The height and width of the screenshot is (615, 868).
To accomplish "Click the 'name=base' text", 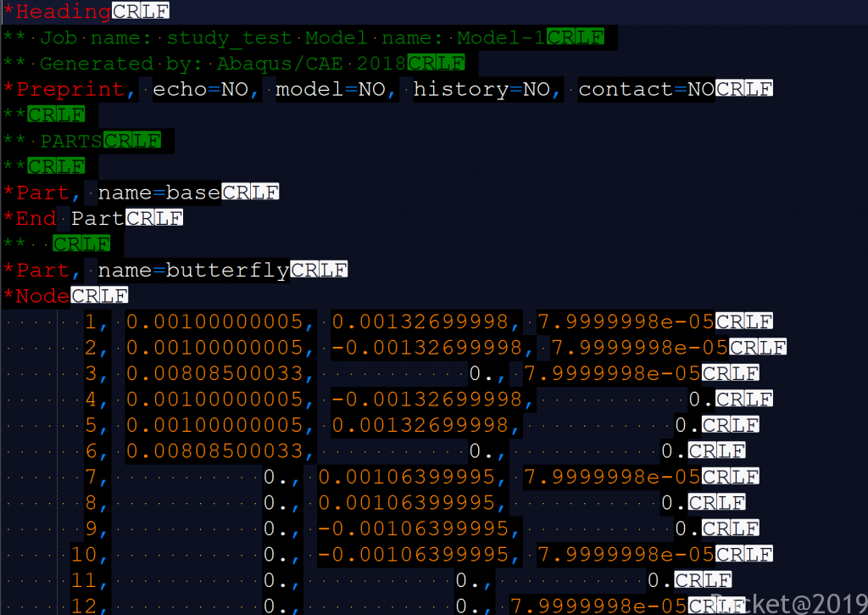I will [159, 193].
